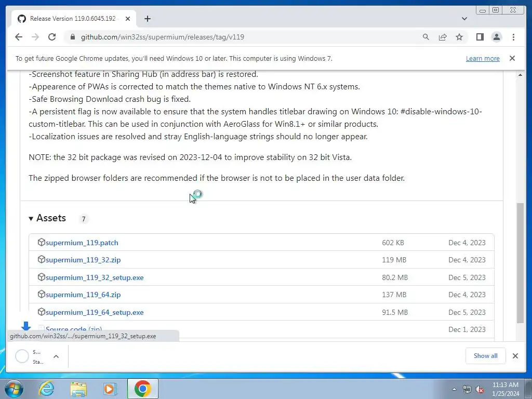Click the page vertical scrollbar thumb
The image size is (532, 399).
point(520,263)
